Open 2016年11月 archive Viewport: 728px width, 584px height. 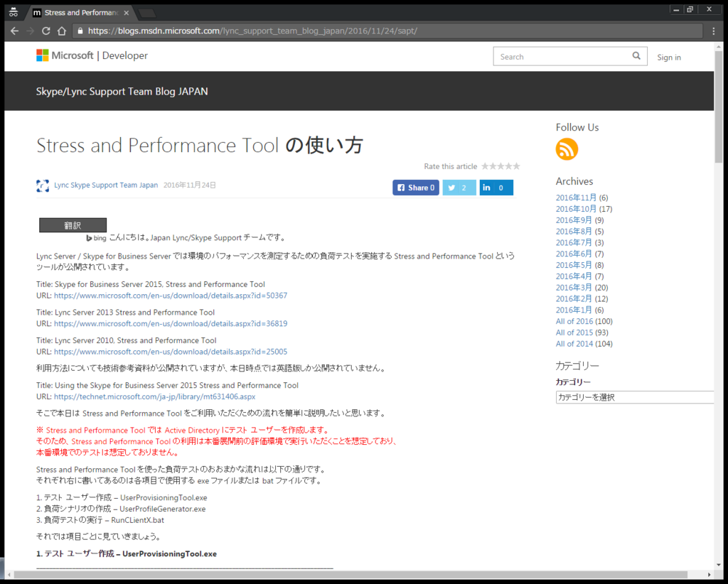[x=576, y=198]
